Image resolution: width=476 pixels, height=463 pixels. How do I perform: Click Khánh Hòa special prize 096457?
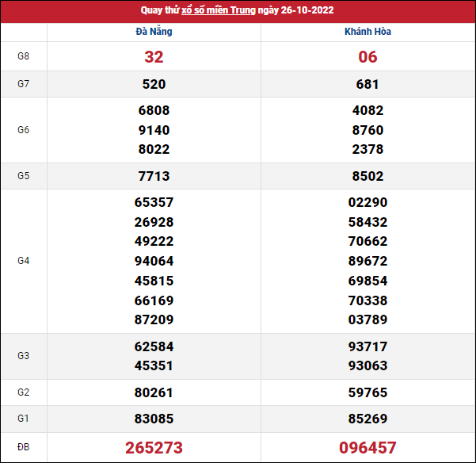click(x=367, y=448)
